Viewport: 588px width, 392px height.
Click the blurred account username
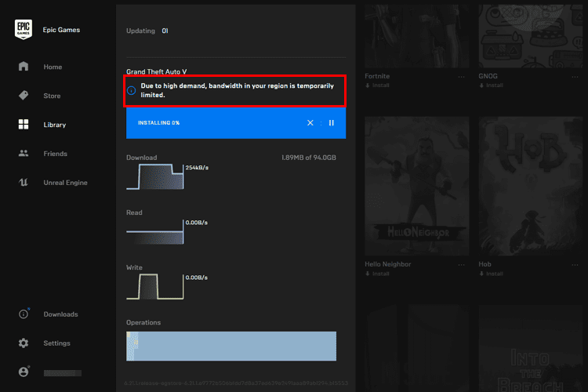click(x=62, y=373)
